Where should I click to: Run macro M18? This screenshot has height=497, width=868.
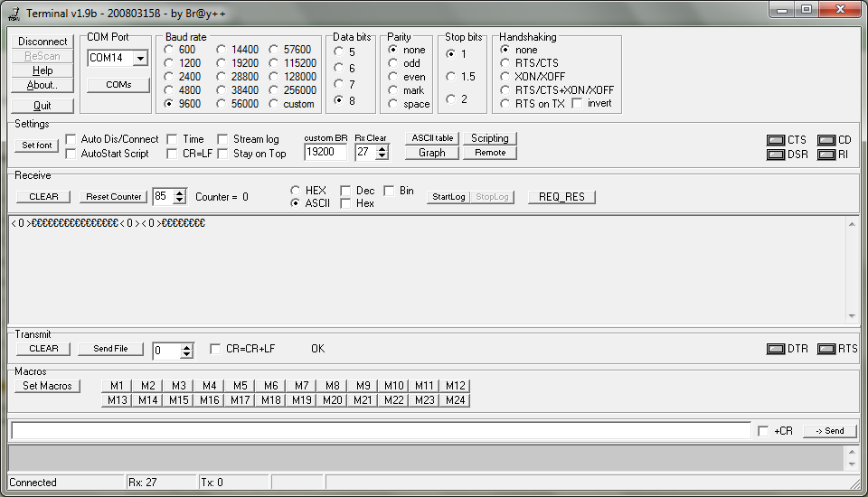(270, 400)
